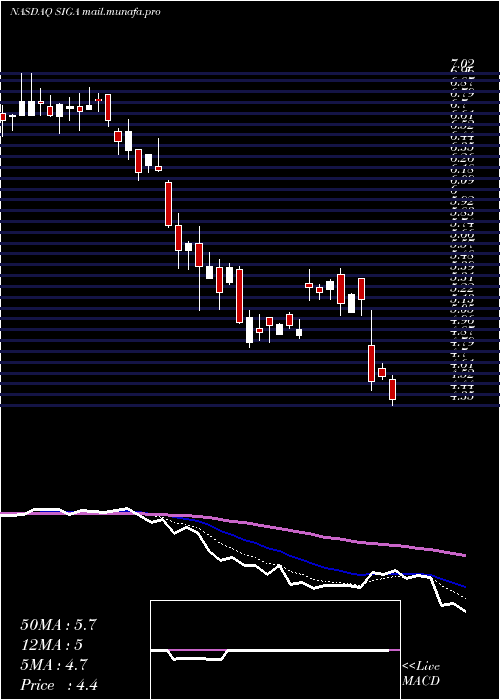500x700 pixels.
Task: Click the blue 12MA line at its right end
Action: [463, 586]
